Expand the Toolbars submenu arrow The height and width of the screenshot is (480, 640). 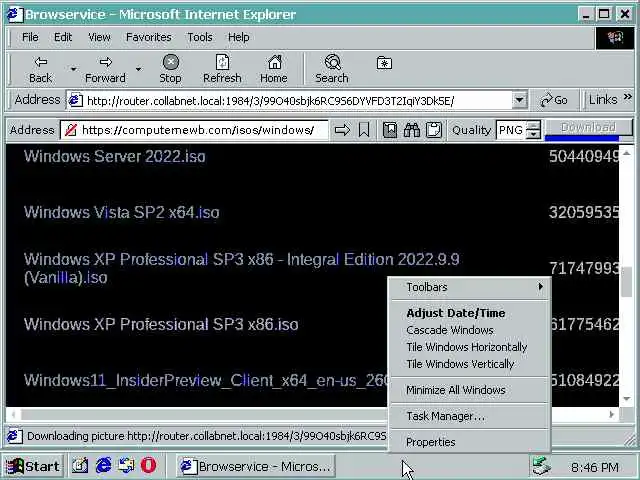pyautogui.click(x=540, y=287)
